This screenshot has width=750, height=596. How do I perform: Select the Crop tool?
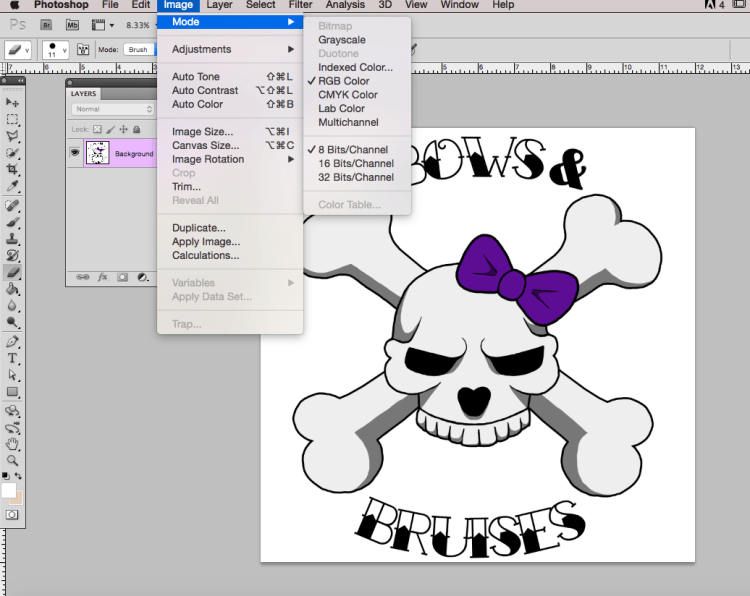coord(12,169)
